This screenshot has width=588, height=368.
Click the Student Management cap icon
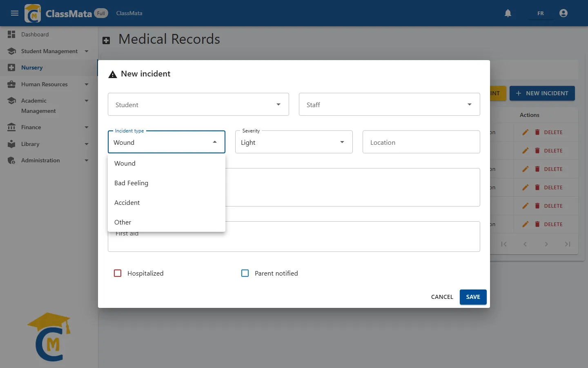[x=11, y=51]
